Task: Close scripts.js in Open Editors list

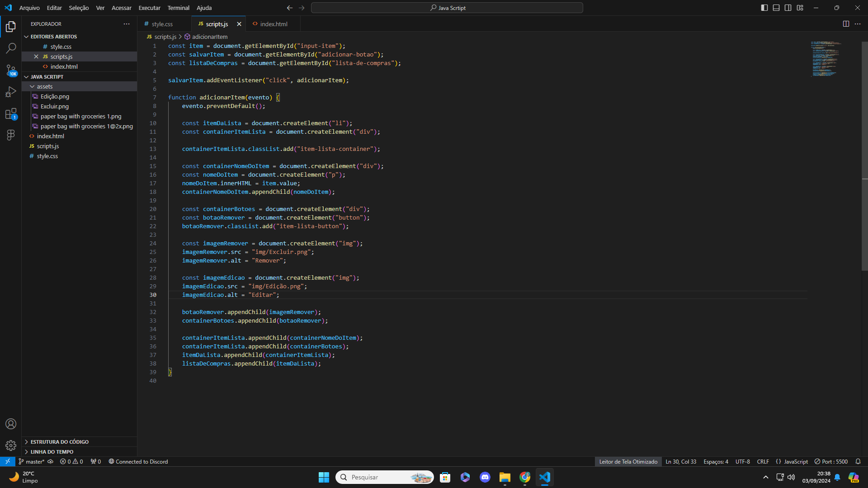Action: (x=36, y=56)
